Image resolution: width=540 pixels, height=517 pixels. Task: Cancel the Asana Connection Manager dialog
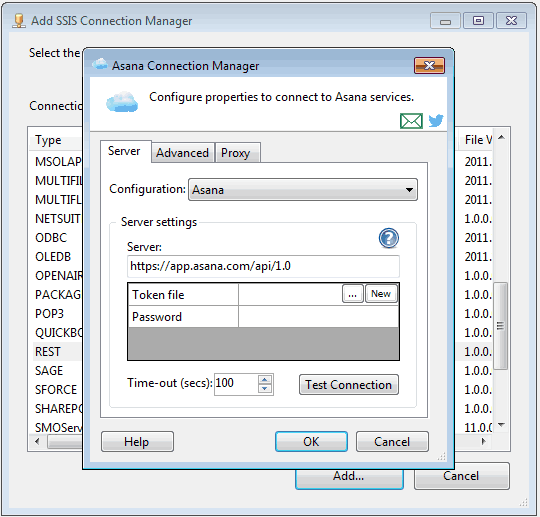click(x=392, y=442)
